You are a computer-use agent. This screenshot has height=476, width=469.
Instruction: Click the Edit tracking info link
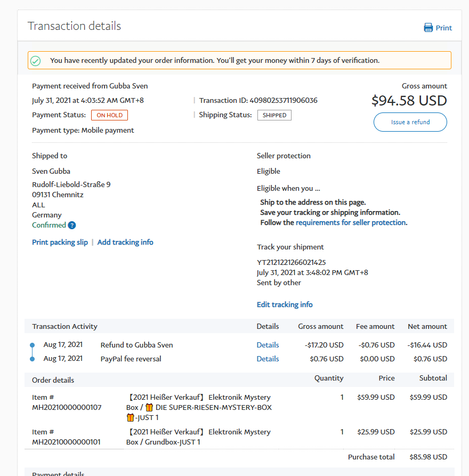[285, 304]
